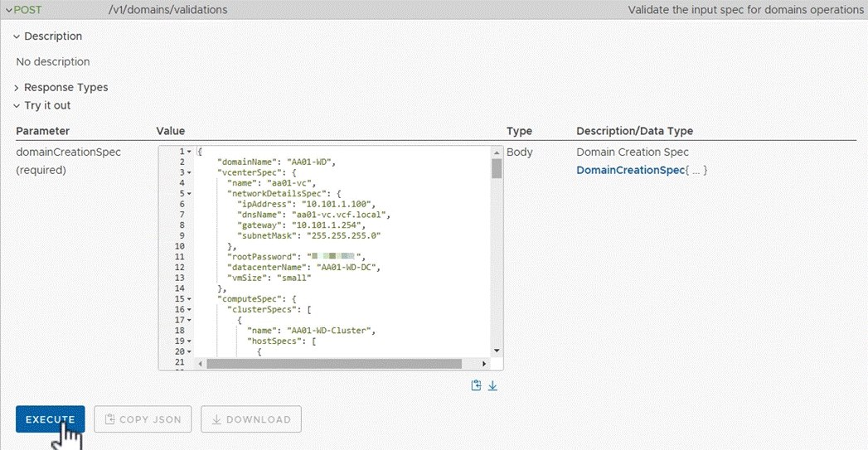Viewport: 868px width, 450px height.
Task: Fold the vcenterSpec block at line 3
Action: pos(189,172)
